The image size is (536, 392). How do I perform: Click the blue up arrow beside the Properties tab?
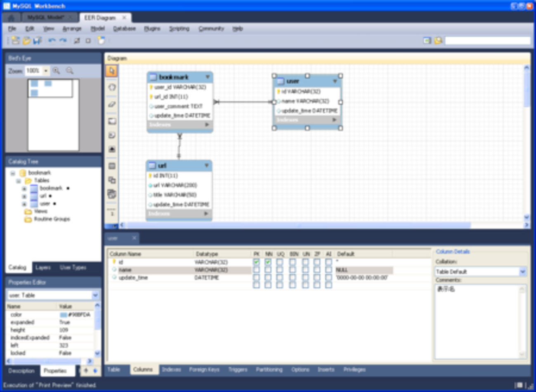tap(86, 371)
